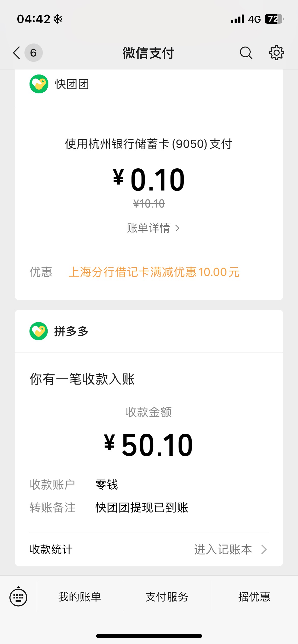Switch to keyboard input icon

tap(18, 597)
